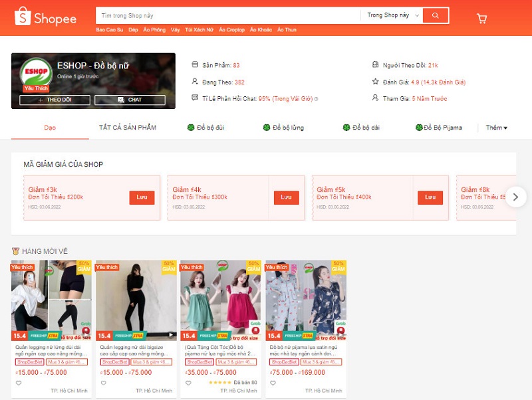
Task: Toggle like on the bigsize legging product
Action: [x=103, y=382]
